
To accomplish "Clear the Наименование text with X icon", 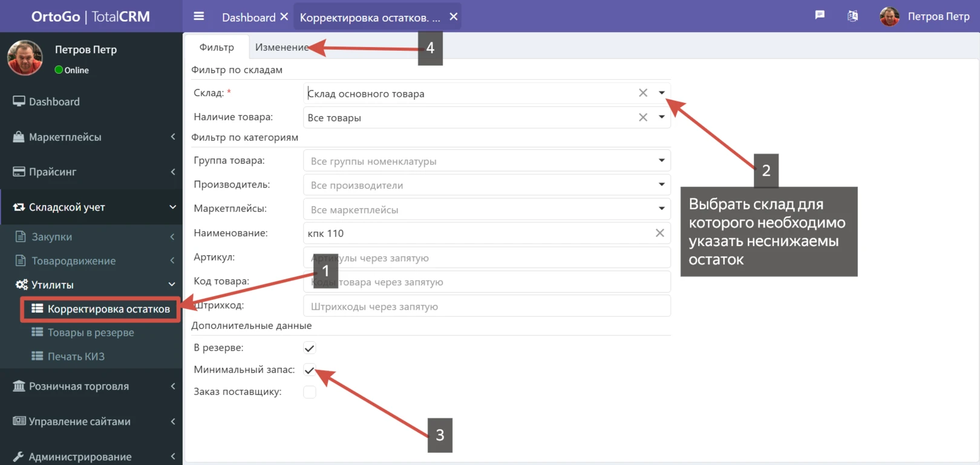I will [x=659, y=233].
